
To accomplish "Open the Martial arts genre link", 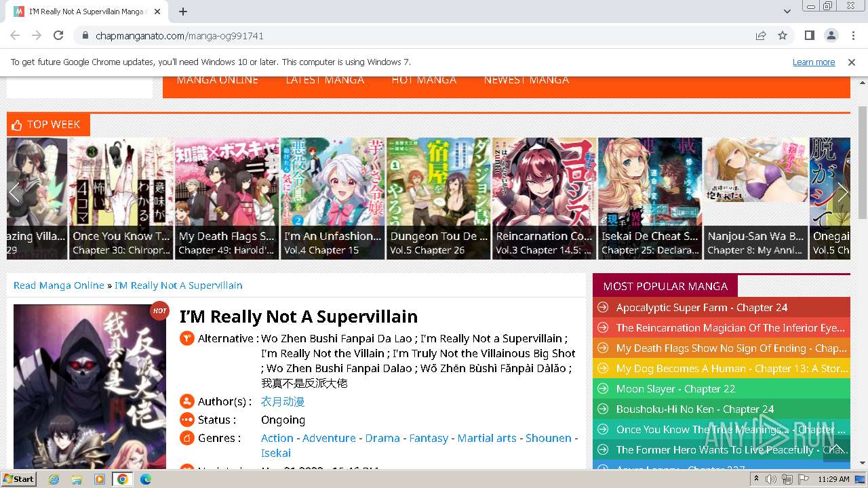I will pyautogui.click(x=487, y=439).
